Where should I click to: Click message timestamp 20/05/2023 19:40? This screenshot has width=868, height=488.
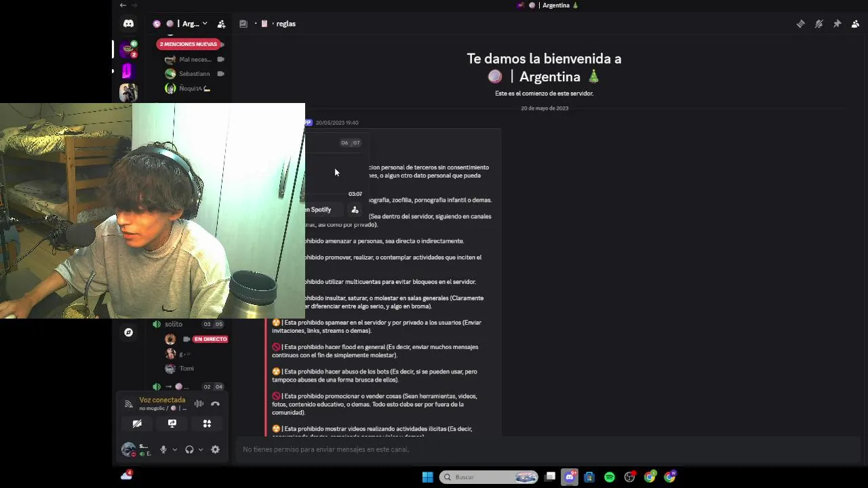(337, 123)
